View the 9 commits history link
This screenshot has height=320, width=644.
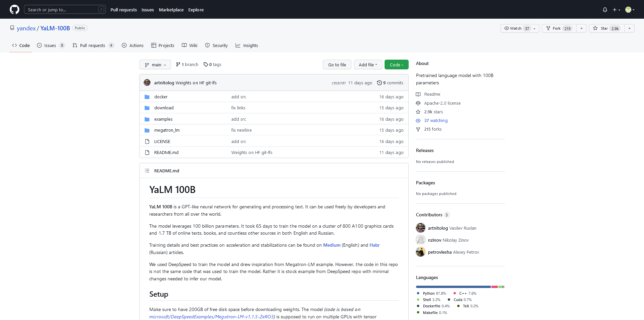(390, 83)
